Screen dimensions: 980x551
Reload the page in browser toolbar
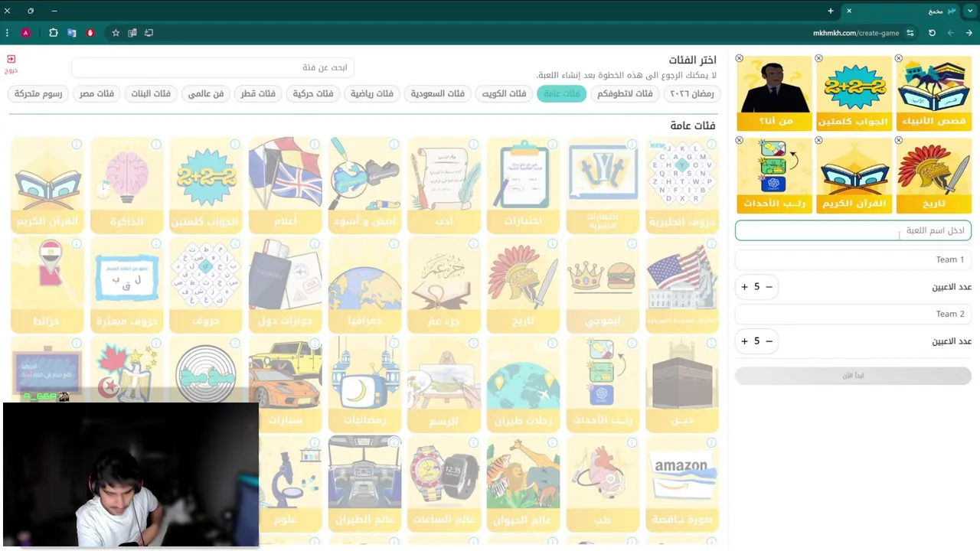click(x=932, y=33)
